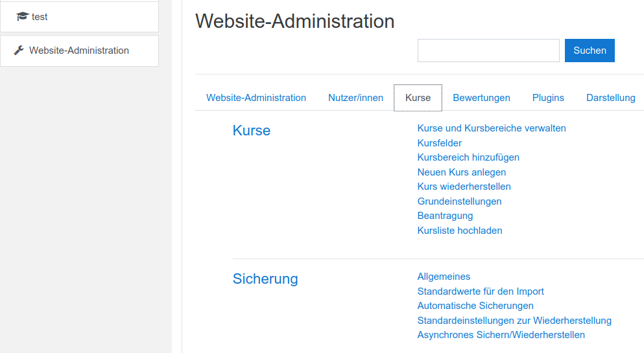Go to the Plugins tab

(x=548, y=98)
